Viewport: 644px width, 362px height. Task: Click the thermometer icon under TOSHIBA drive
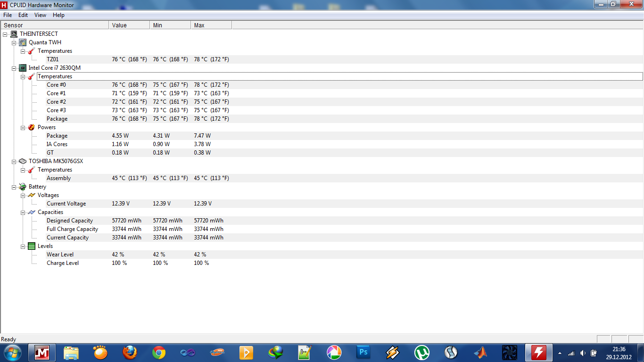point(31,170)
